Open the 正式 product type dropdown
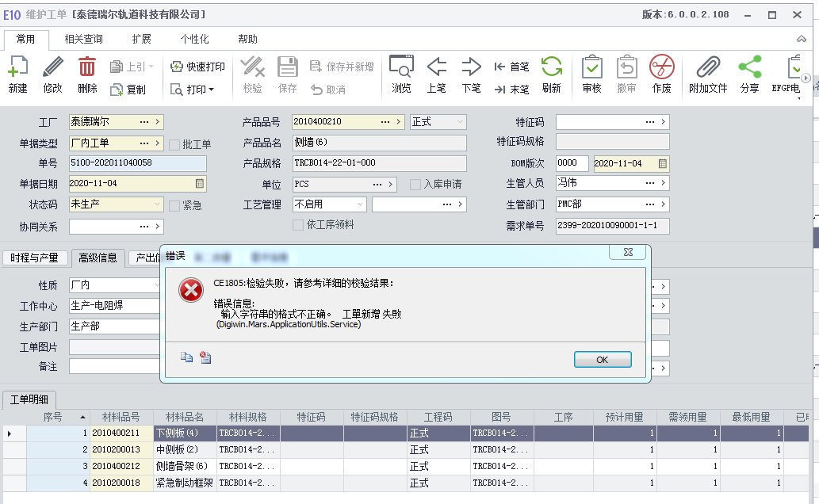Screen dimensions: 819x504 (460, 122)
